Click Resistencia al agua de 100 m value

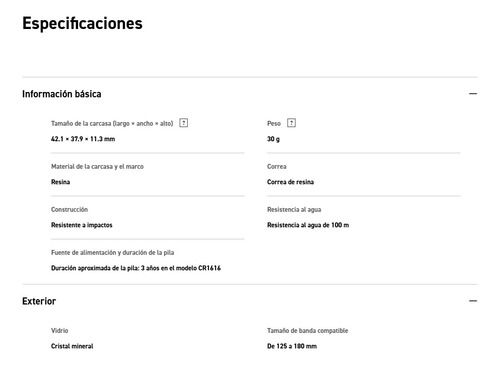(x=308, y=225)
